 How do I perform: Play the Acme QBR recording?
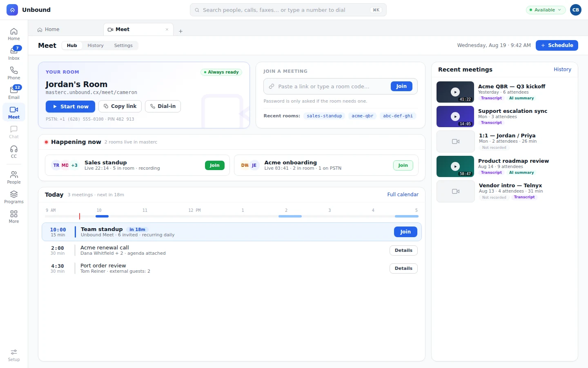tap(455, 92)
